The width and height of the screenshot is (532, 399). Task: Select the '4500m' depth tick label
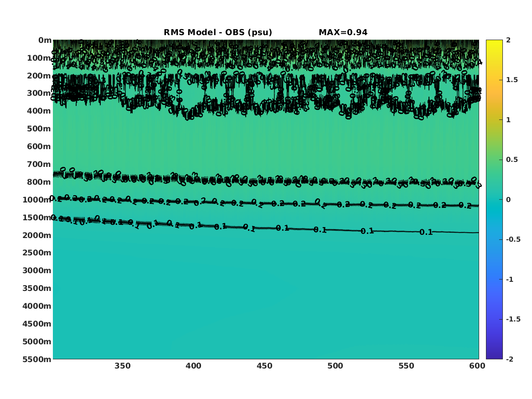coord(36,324)
